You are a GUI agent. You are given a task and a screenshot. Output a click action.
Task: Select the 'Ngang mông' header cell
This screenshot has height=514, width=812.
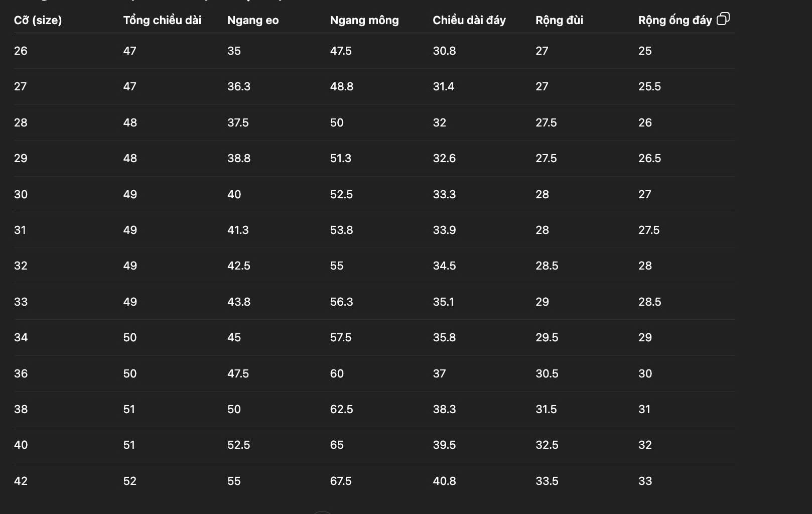pos(364,20)
